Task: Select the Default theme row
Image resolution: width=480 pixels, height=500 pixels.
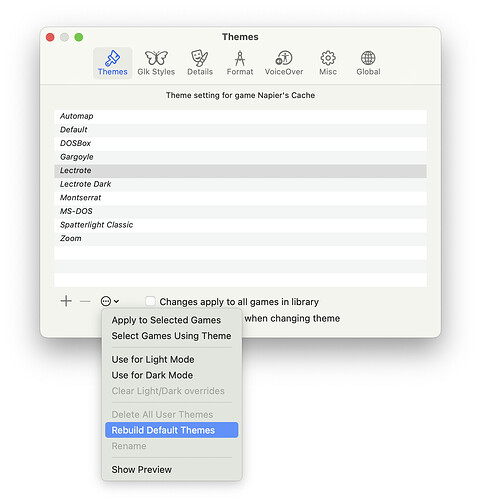Action: pos(240,130)
